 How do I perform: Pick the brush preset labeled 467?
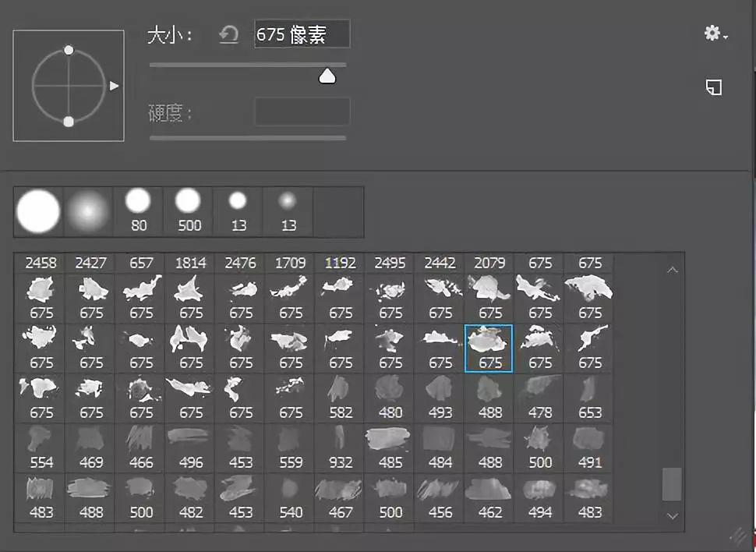(x=341, y=498)
